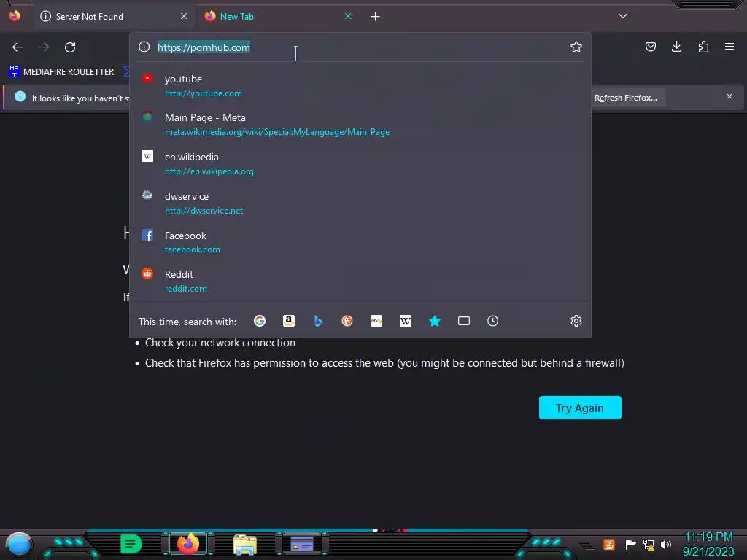Search history with the clock icon
Viewport: 747px width, 560px height.
492,321
